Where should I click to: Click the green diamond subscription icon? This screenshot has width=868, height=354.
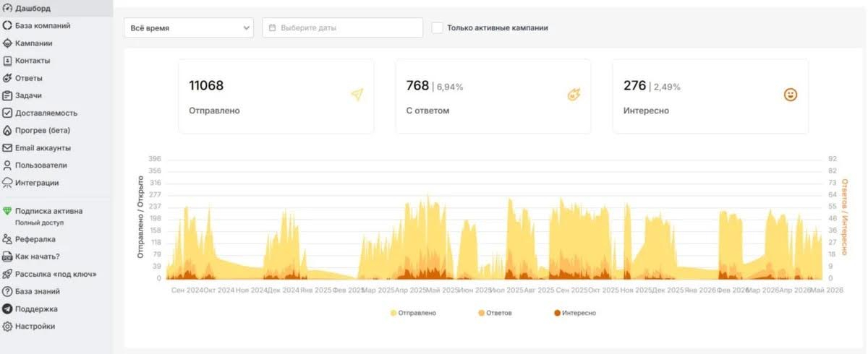pyautogui.click(x=7, y=211)
